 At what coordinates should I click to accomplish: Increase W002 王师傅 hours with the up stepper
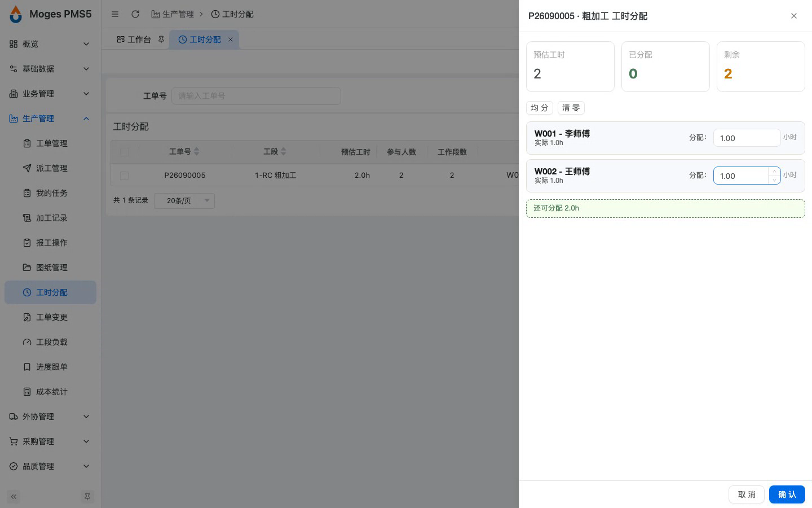[x=775, y=172]
